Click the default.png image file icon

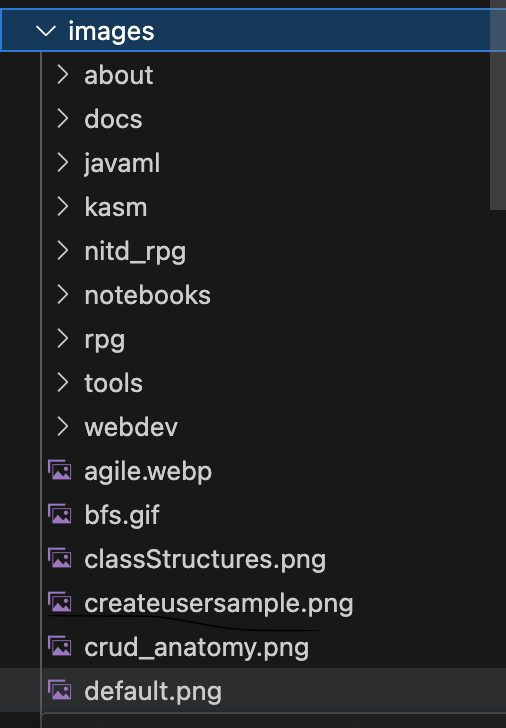point(59,691)
